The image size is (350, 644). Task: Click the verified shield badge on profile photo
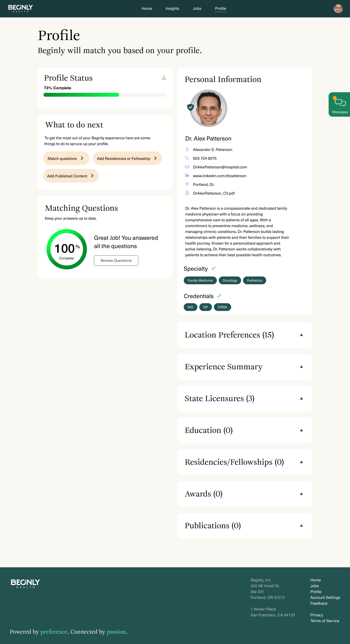tap(191, 107)
